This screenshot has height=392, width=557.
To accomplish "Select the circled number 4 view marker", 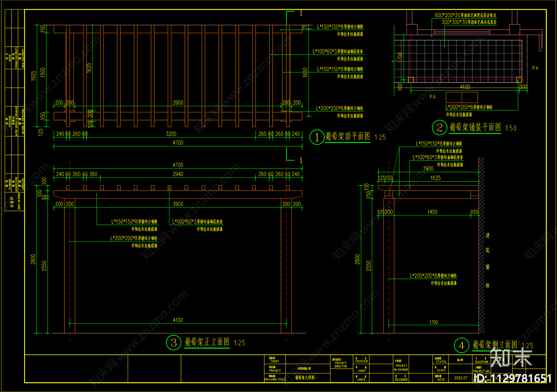I will 462,345.
